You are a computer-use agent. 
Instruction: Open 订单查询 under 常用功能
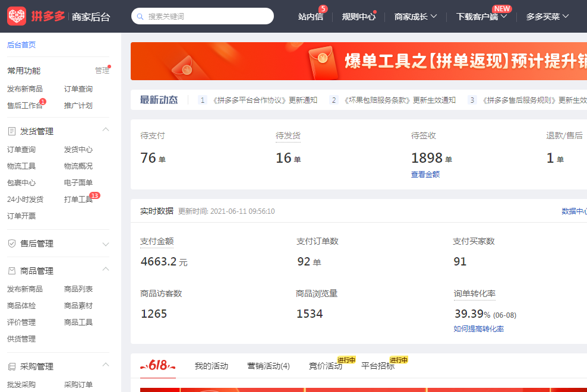pyautogui.click(x=78, y=88)
